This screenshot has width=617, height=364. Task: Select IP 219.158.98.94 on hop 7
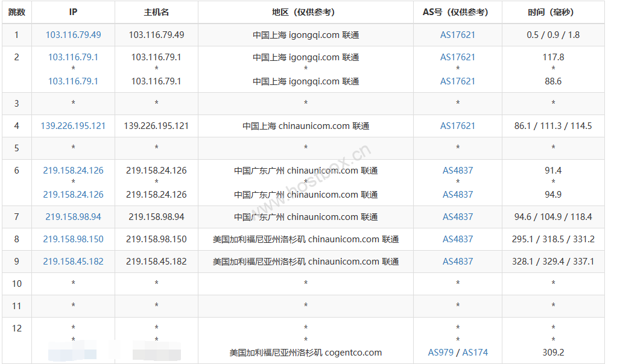tap(73, 216)
